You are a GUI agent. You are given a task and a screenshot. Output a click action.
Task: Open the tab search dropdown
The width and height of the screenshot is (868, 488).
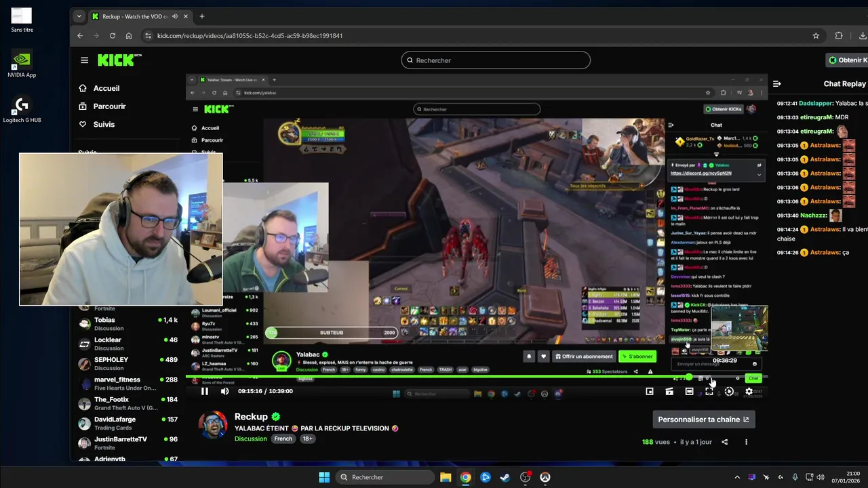(x=79, y=16)
